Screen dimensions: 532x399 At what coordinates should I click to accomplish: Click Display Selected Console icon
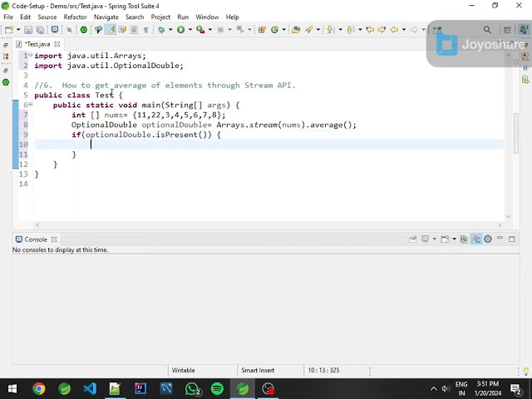tap(425, 239)
